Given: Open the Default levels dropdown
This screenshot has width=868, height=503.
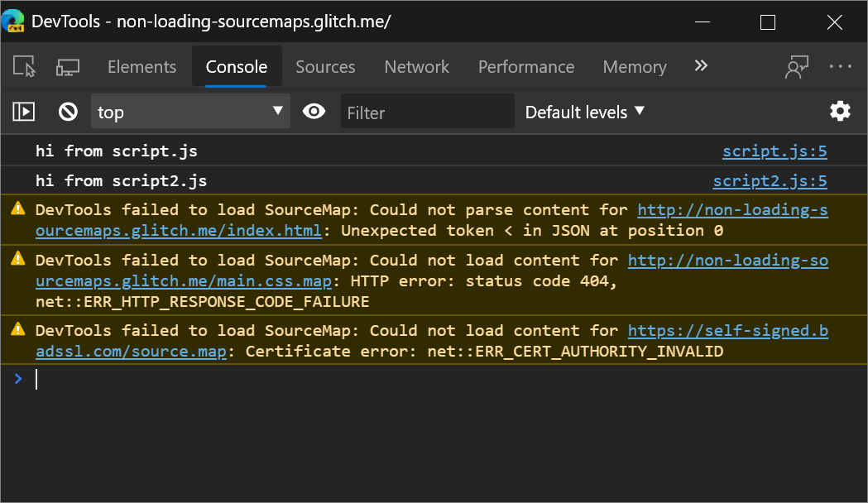Looking at the screenshot, I should 585,111.
